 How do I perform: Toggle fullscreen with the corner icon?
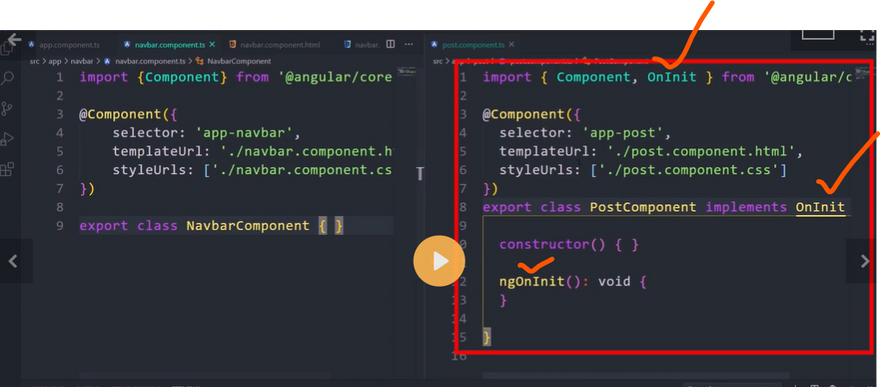tap(868, 36)
